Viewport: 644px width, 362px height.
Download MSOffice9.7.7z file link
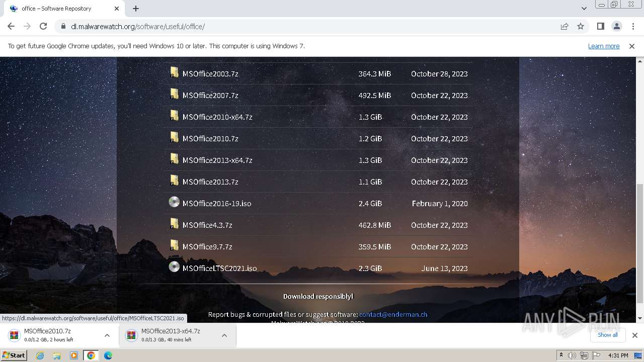click(207, 246)
